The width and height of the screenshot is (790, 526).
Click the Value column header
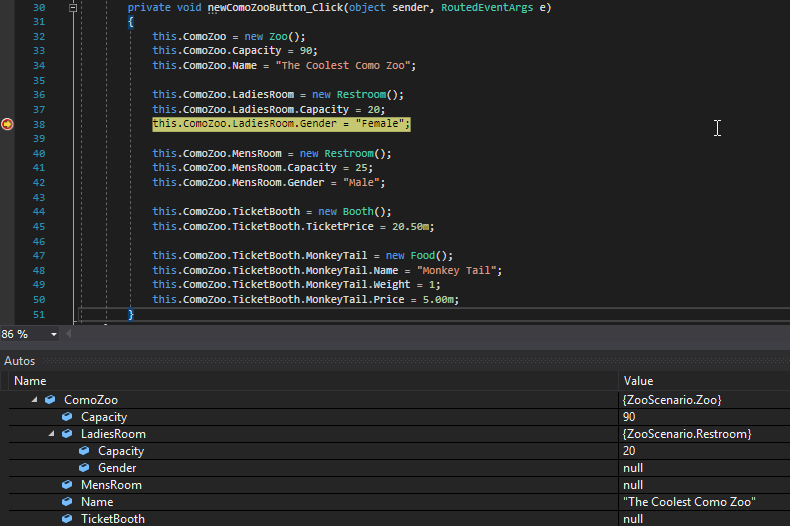coord(638,381)
